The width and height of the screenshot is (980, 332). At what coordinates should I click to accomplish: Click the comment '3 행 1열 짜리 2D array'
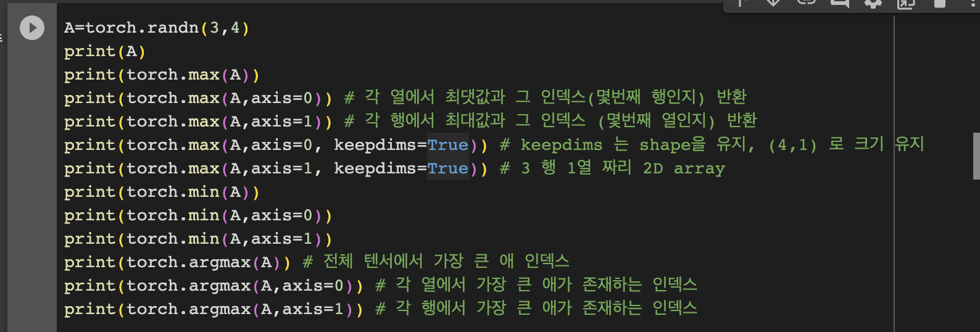click(x=612, y=168)
